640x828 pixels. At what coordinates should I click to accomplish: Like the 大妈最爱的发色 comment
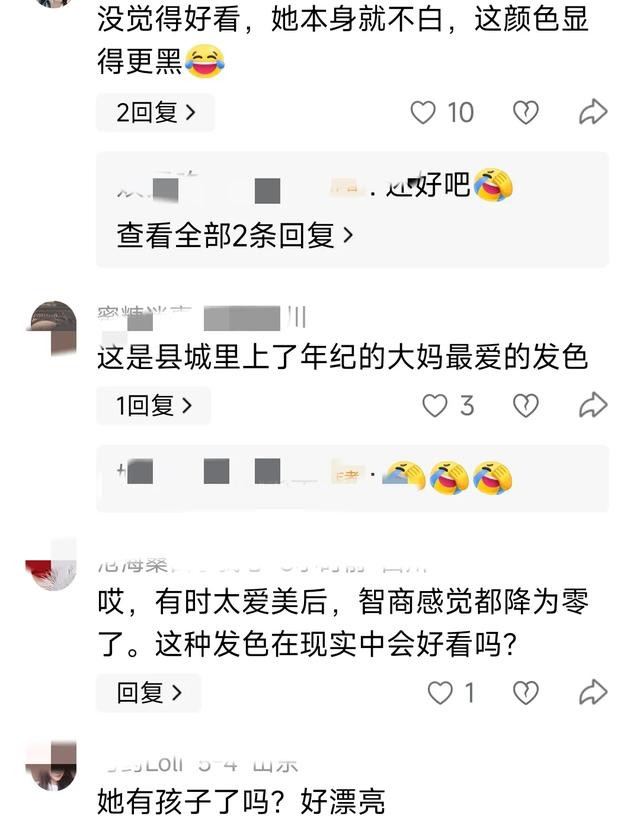click(435, 406)
